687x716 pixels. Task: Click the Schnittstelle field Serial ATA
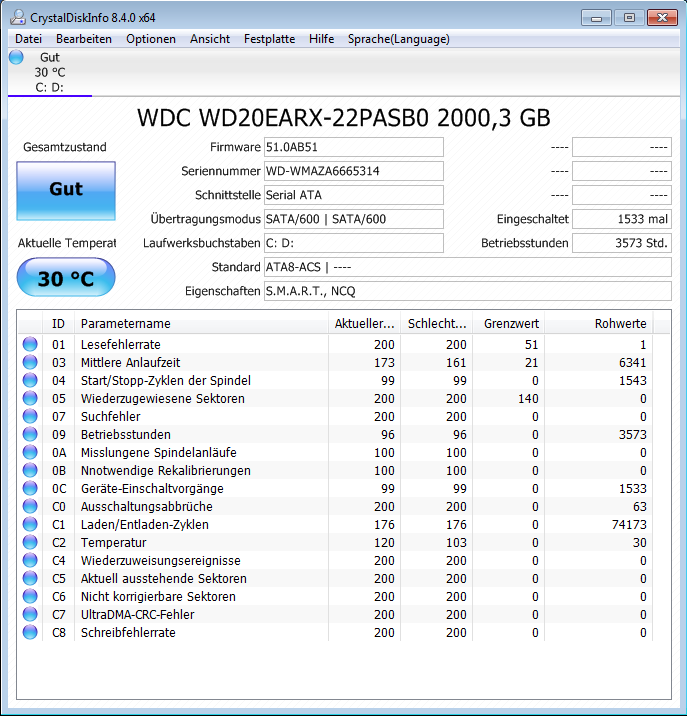click(354, 195)
